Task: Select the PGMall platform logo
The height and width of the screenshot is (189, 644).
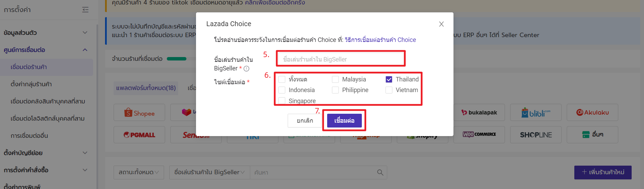Action: [x=139, y=135]
